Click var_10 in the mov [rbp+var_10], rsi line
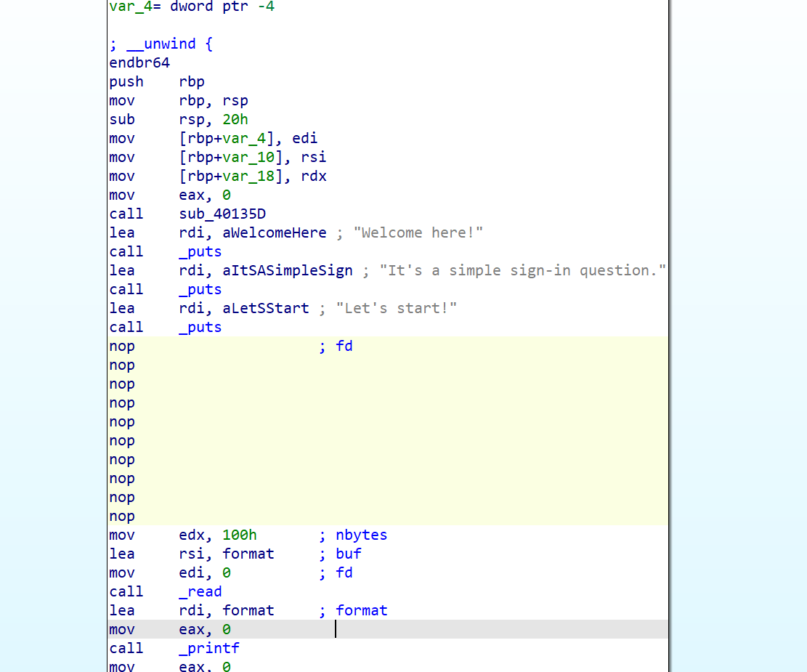The height and width of the screenshot is (672, 807). 248,157
